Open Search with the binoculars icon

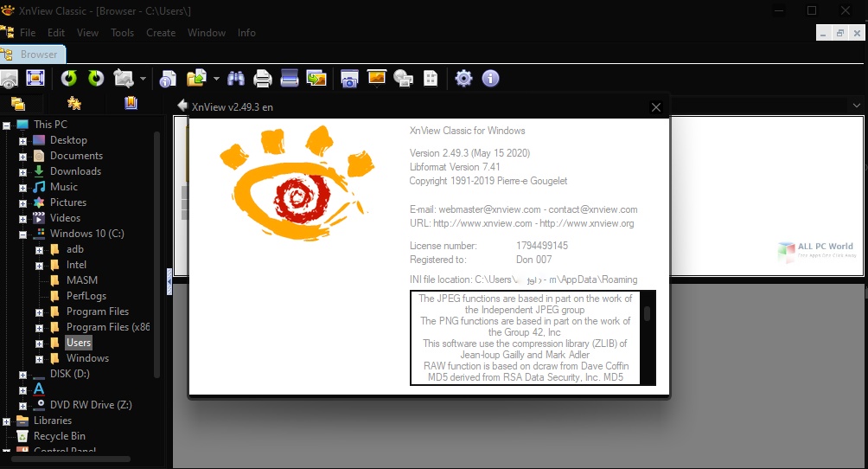236,78
